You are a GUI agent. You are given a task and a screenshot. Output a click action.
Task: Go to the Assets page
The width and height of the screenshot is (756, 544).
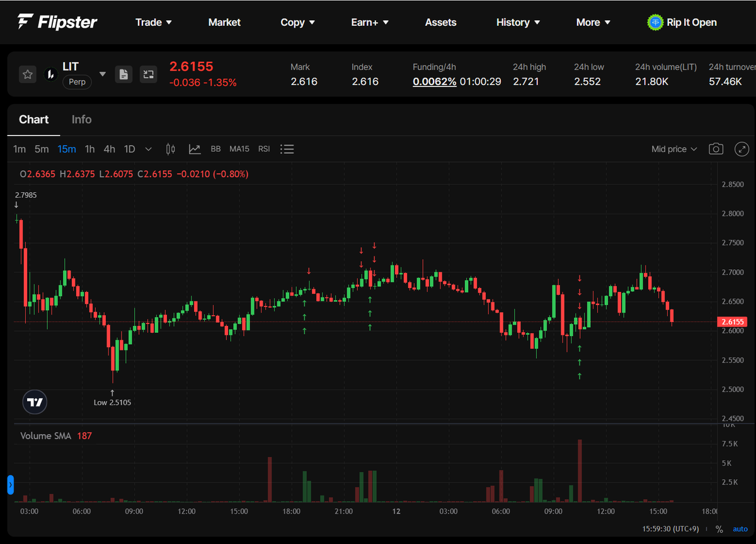pos(440,22)
